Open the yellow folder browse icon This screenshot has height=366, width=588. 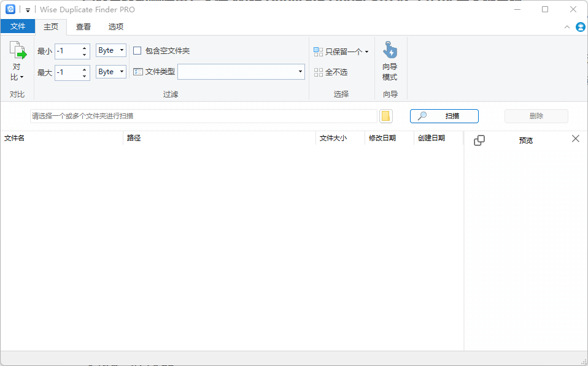click(386, 116)
